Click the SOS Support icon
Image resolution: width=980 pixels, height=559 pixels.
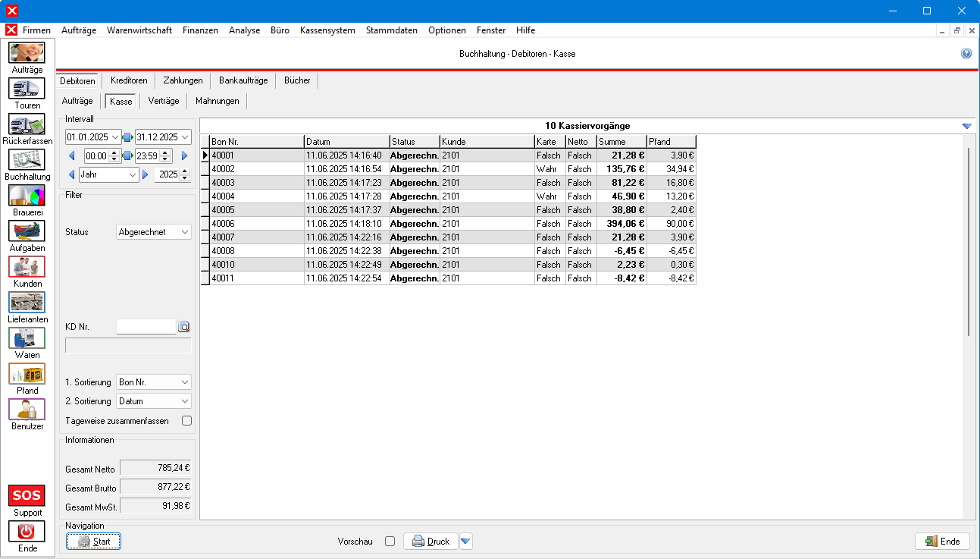(x=27, y=496)
